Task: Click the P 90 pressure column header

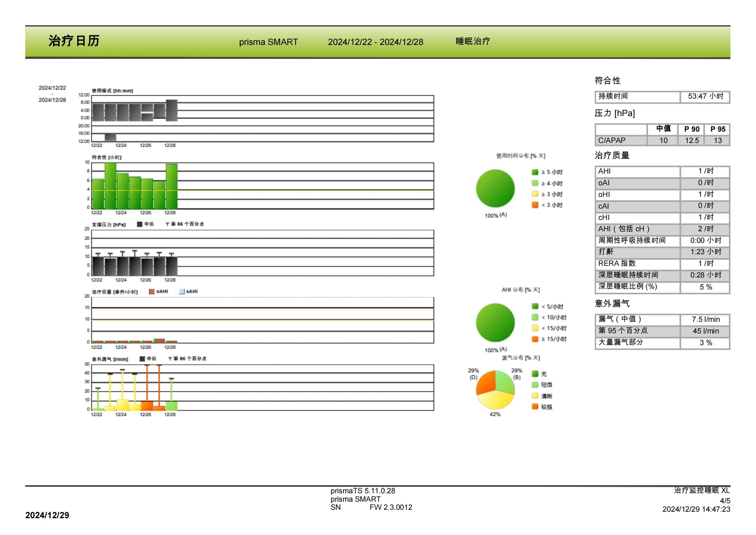Action: [691, 129]
